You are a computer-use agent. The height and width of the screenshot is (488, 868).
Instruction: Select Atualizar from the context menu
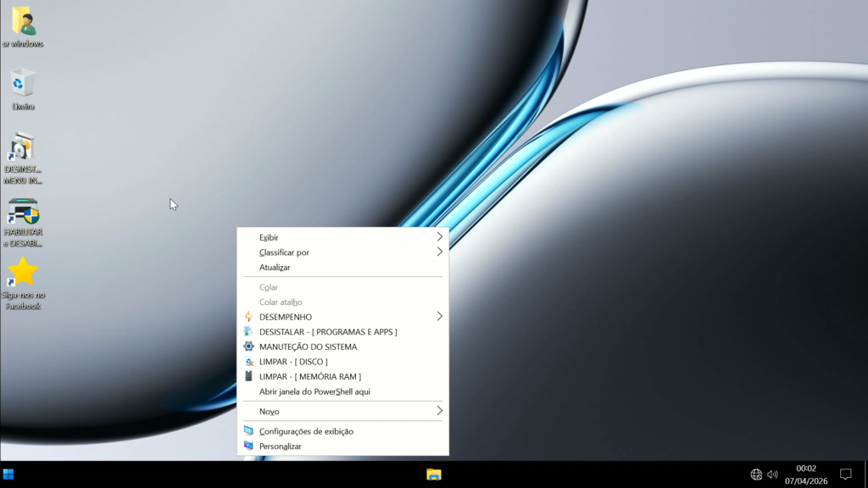(x=275, y=268)
